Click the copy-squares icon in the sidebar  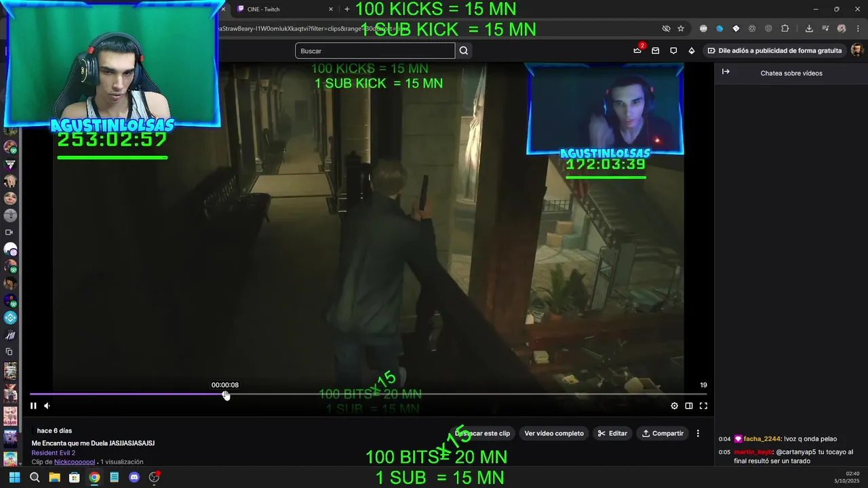click(9, 352)
